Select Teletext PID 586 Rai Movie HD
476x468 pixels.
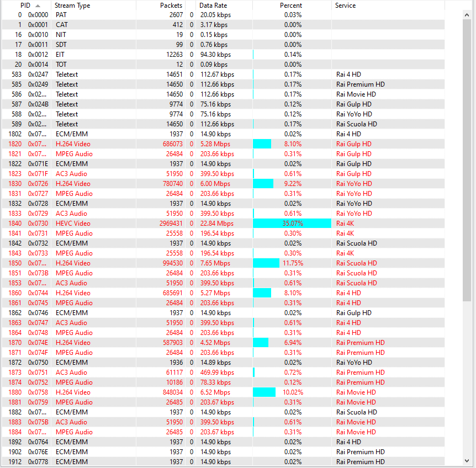(x=223, y=94)
